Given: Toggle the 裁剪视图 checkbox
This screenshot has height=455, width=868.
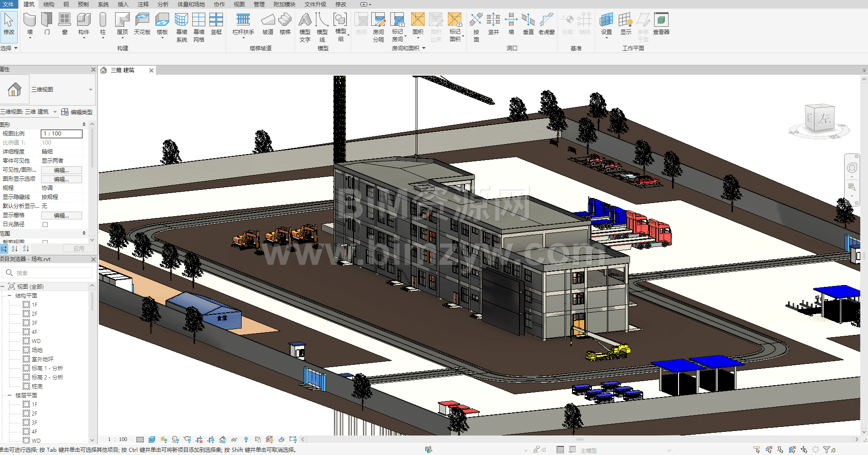Looking at the screenshot, I should [45, 242].
